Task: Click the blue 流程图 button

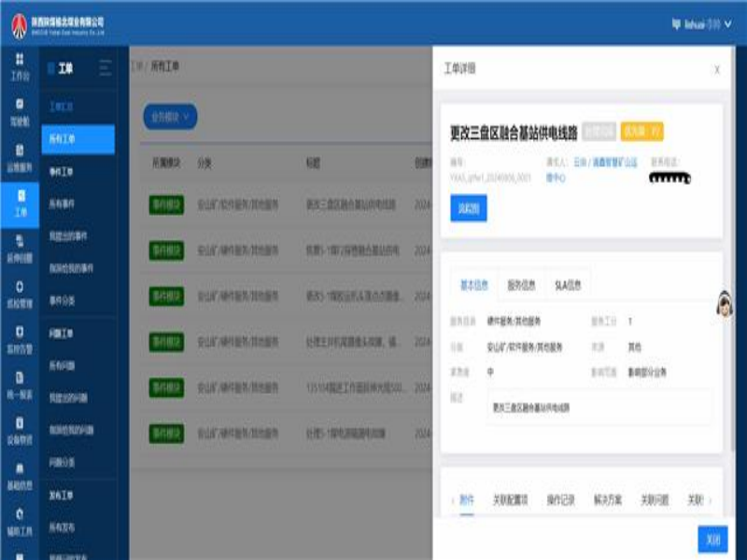Action: tap(468, 208)
